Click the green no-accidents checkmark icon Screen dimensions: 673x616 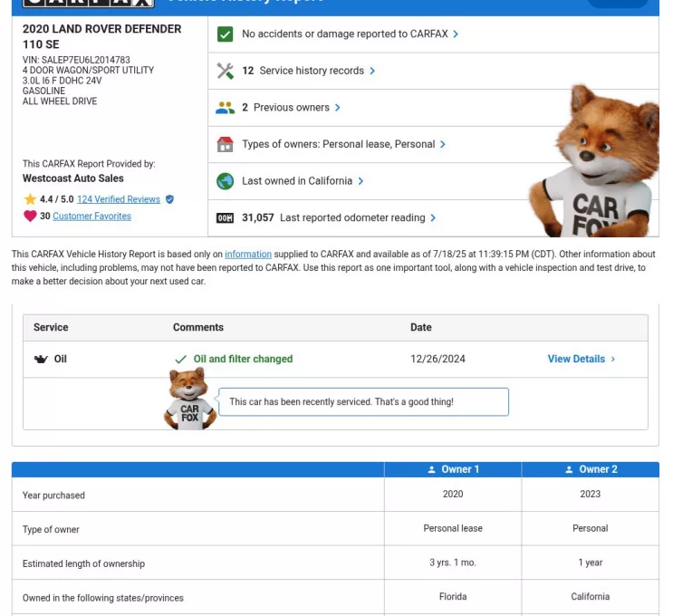click(226, 34)
